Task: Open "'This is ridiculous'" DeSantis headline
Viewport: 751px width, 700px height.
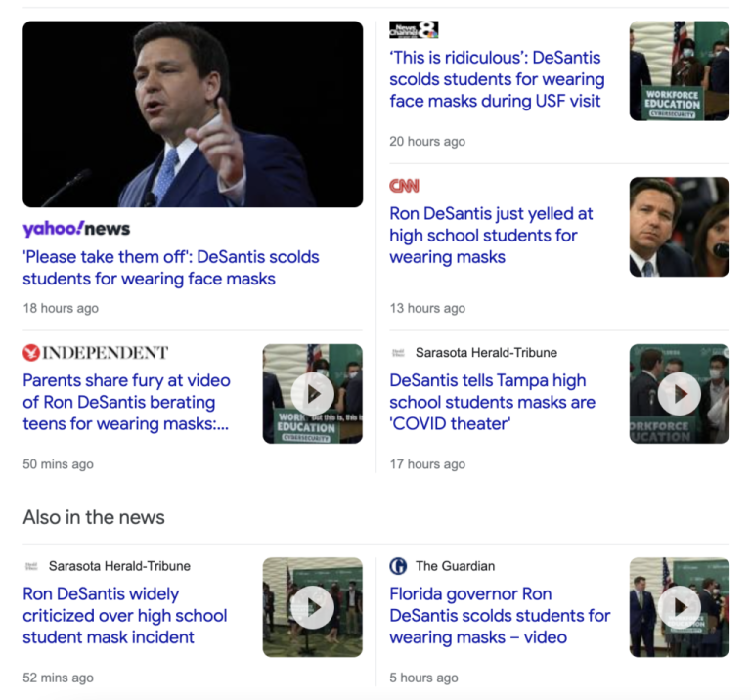Action: [497, 79]
